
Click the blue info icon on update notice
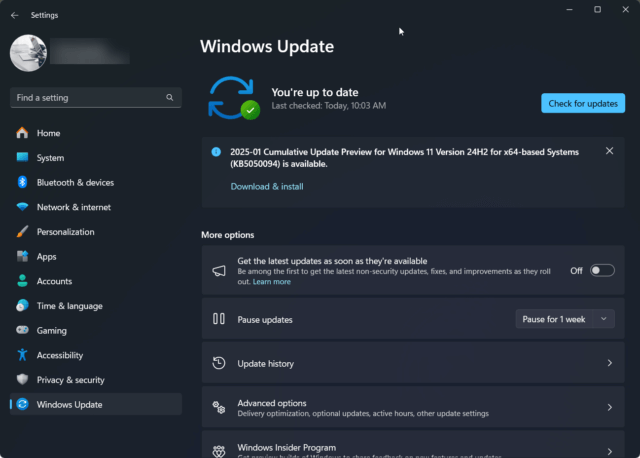[216, 152]
